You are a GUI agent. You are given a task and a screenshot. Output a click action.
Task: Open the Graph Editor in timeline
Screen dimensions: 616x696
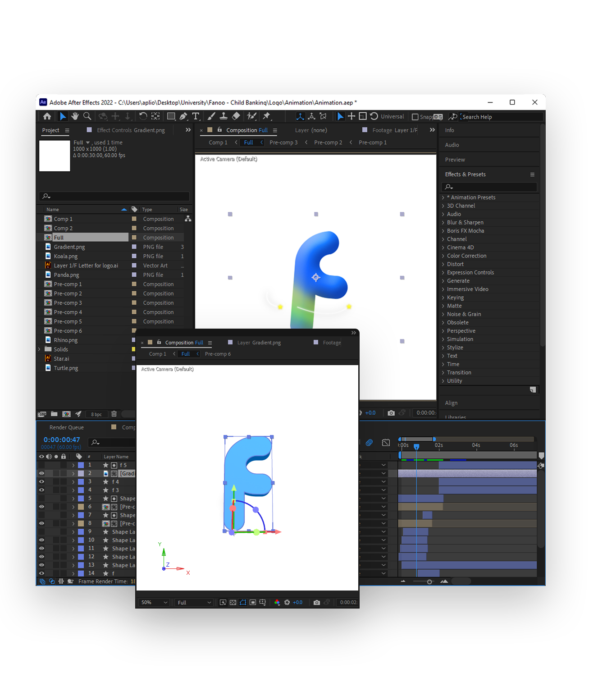(x=386, y=443)
